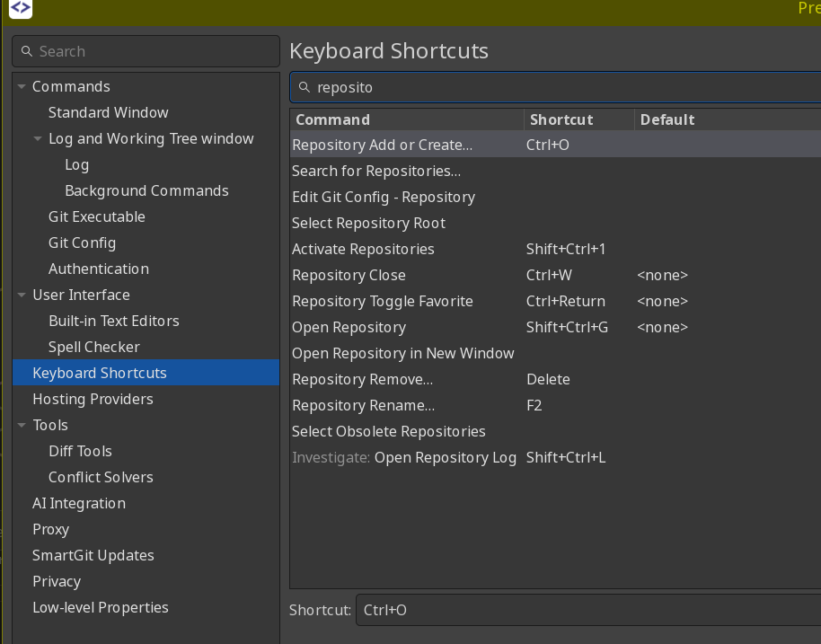Open the AI Integration settings page
Image resolution: width=821 pixels, height=644 pixels.
coord(79,503)
